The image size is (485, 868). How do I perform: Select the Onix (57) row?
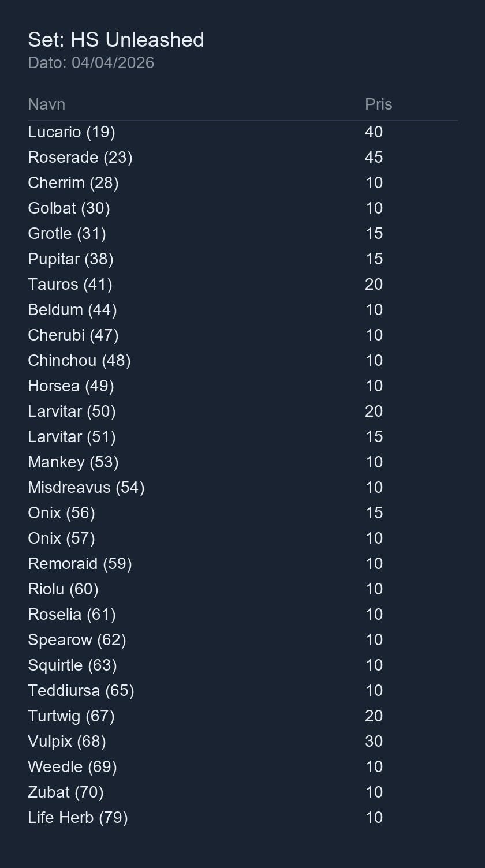click(x=61, y=538)
